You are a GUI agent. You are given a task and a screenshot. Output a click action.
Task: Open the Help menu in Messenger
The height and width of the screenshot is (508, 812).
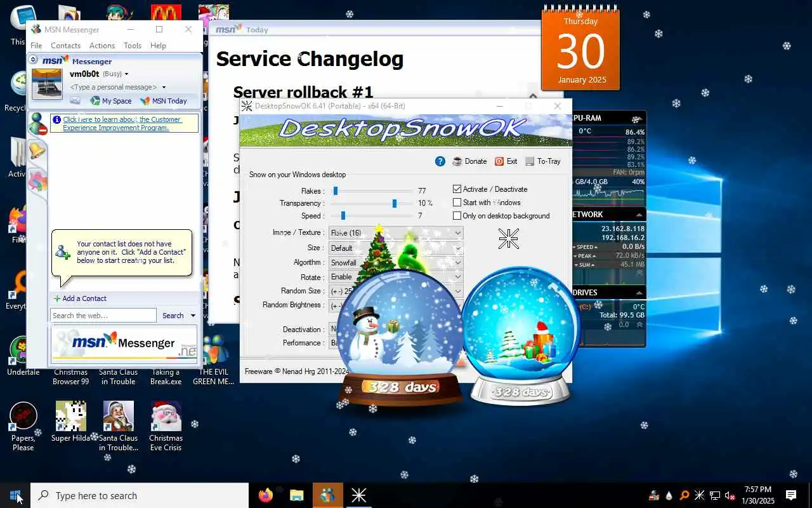pyautogui.click(x=158, y=46)
